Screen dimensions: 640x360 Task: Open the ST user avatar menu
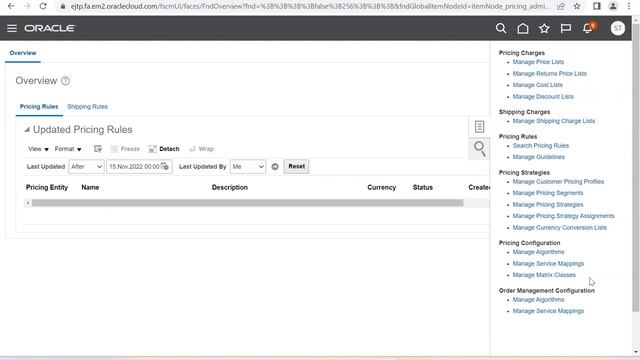point(618,28)
